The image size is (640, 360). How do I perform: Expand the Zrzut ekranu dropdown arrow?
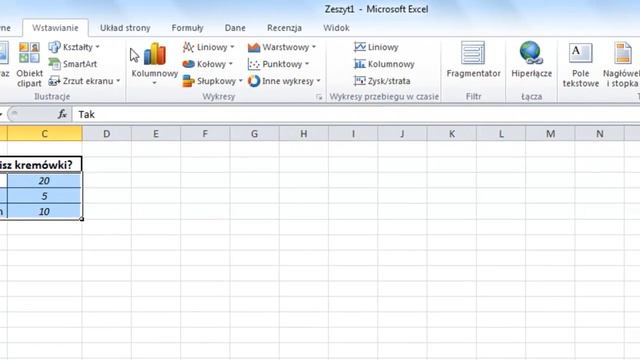pyautogui.click(x=118, y=81)
